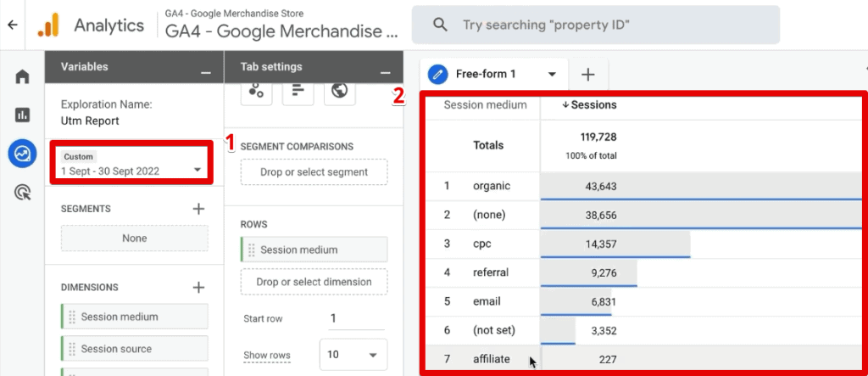
Task: Open the custom date range dropdown
Action: pos(131,164)
